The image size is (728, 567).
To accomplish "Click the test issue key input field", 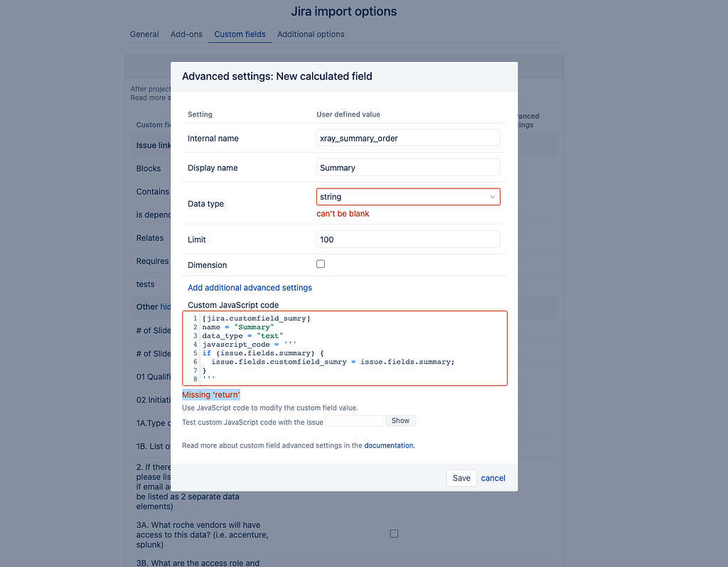I will tap(354, 421).
